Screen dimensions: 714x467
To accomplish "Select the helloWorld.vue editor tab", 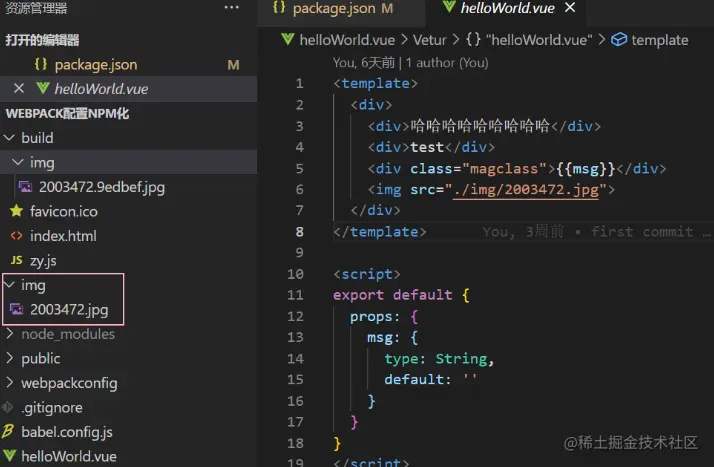I will 507,8.
